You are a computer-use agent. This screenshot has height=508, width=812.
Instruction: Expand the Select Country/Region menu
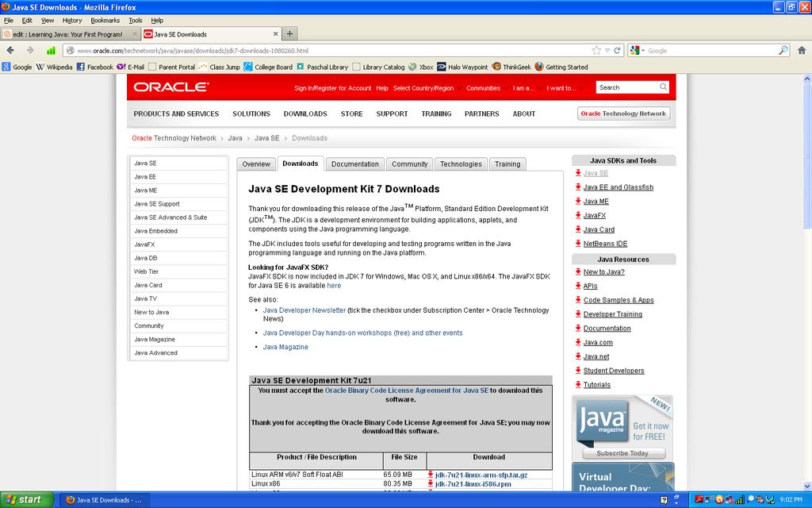point(427,88)
